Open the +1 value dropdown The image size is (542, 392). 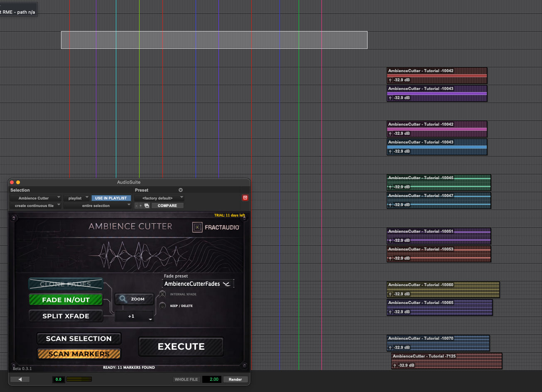[134, 316]
